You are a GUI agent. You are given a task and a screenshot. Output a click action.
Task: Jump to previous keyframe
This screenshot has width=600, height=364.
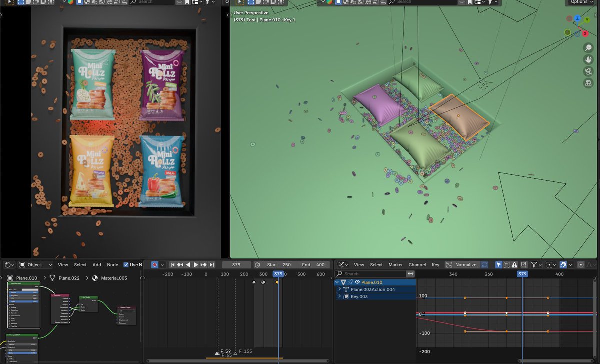tap(180, 265)
